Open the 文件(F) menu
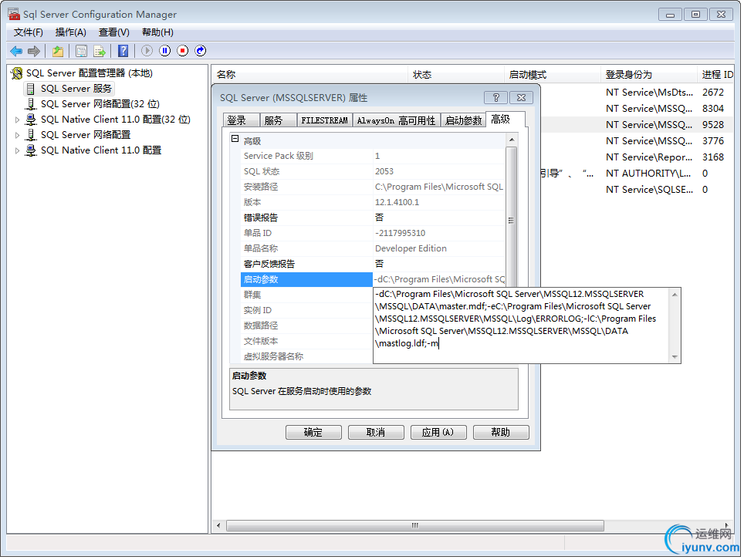This screenshot has height=560, width=744. click(29, 32)
